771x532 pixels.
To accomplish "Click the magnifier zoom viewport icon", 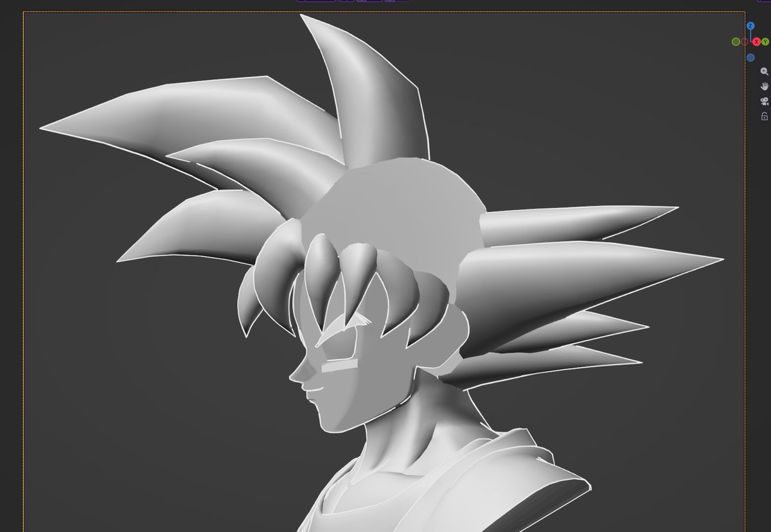I will pos(765,71).
